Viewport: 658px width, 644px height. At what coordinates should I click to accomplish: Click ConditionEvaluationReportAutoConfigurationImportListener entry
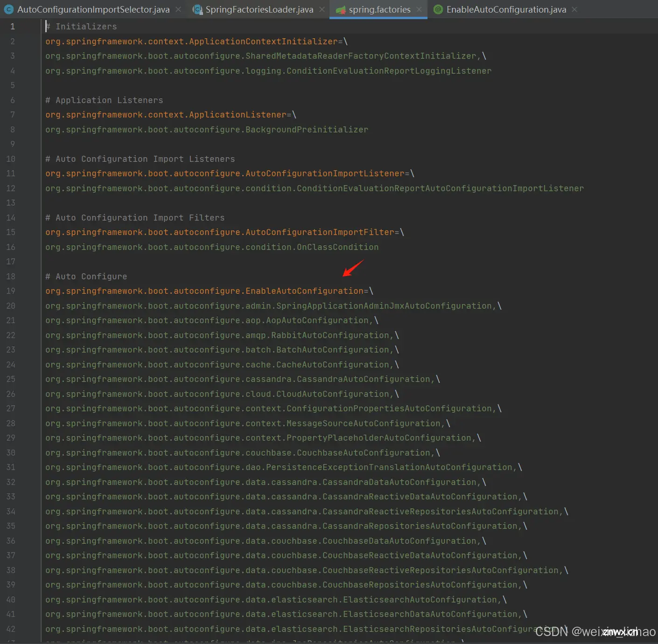coord(315,188)
